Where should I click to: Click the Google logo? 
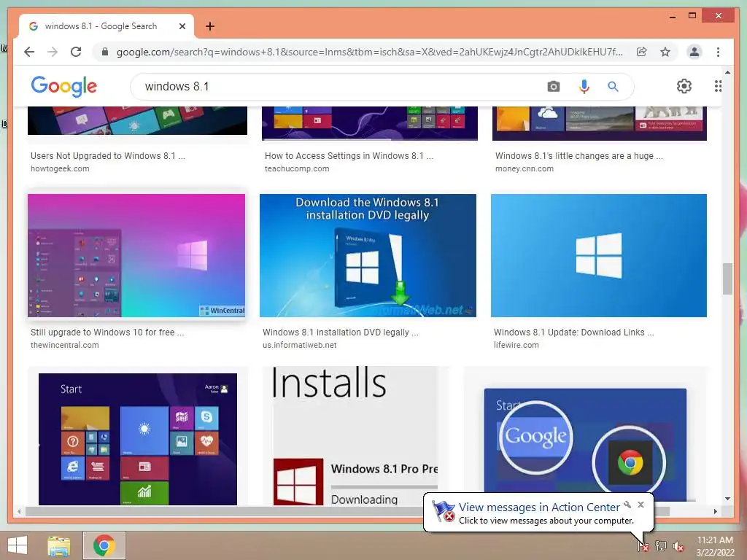click(64, 86)
